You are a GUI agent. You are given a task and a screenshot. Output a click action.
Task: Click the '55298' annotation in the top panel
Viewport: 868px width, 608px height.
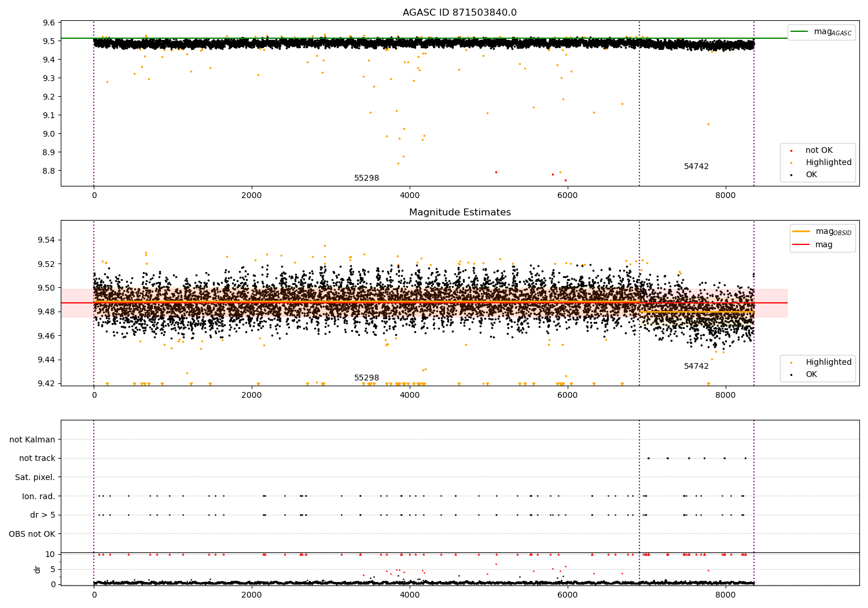tap(367, 178)
